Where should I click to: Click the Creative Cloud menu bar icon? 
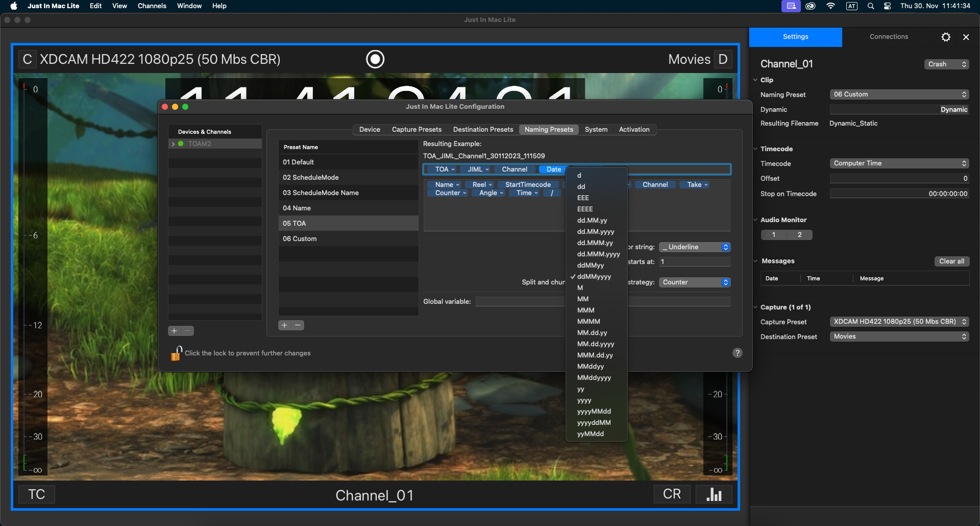click(811, 6)
